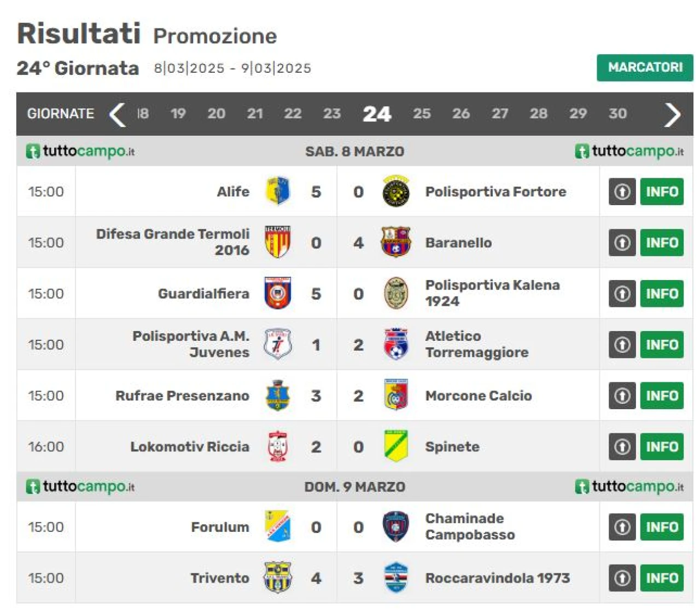Click the tuttocampo.it logo at top left
The width and height of the screenshot is (700, 610).
(80, 151)
